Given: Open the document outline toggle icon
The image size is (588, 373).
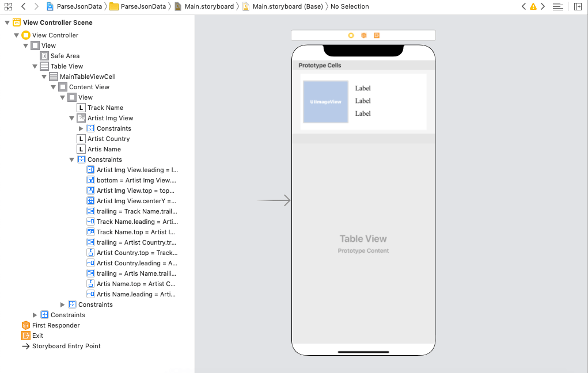Looking at the screenshot, I should click(8, 6).
